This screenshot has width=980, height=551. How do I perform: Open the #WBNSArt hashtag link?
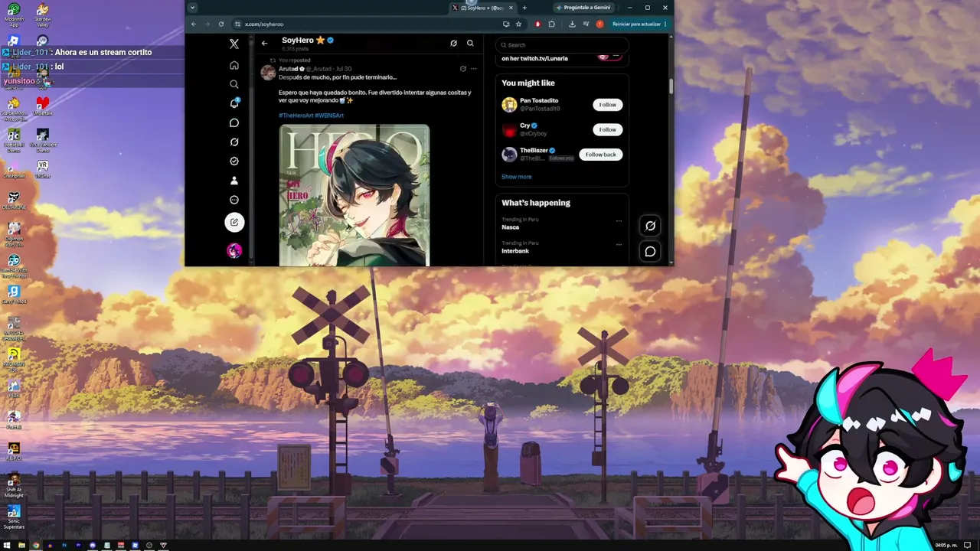pyautogui.click(x=329, y=116)
